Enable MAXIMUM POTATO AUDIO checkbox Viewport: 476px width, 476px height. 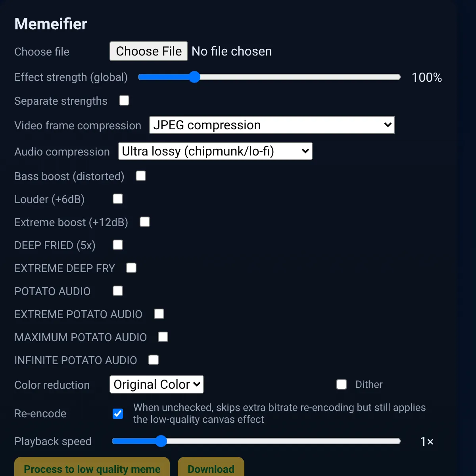click(163, 337)
